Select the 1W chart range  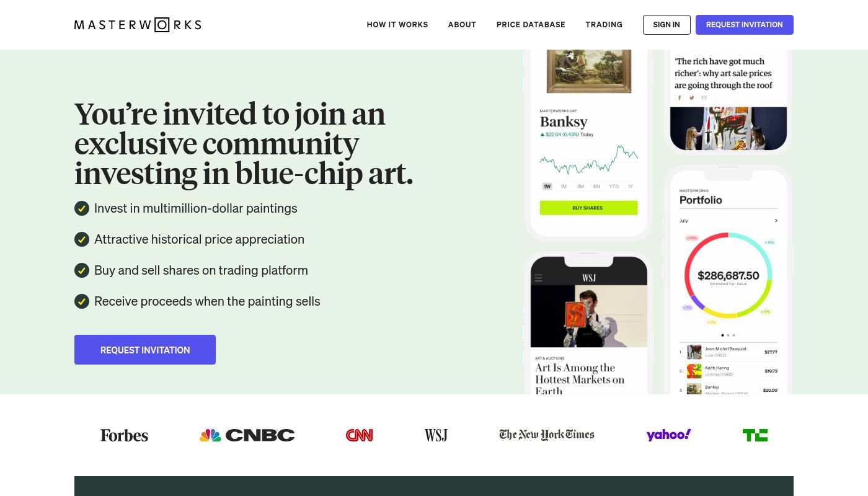pyautogui.click(x=547, y=186)
